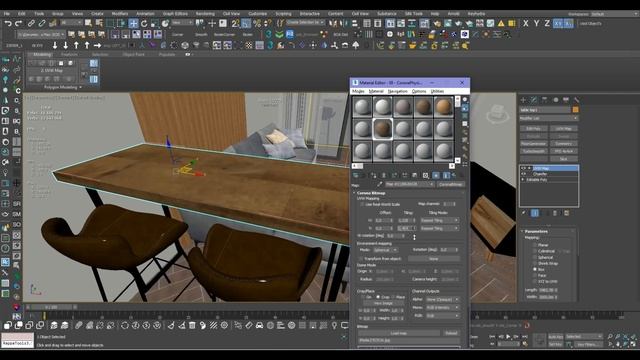Viewport: 640px width, 360px height.
Task: Open the Utilities wrench tab in command panel
Action: (576, 100)
